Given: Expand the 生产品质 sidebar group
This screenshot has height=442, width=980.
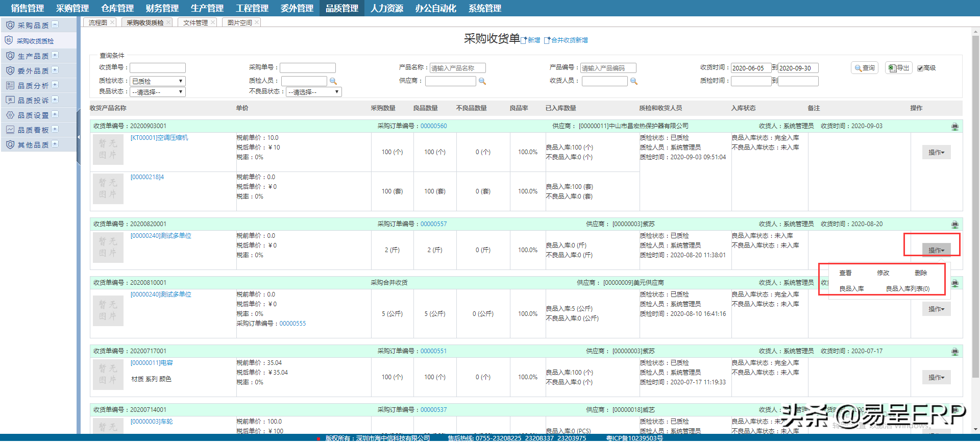Looking at the screenshot, I should pyautogui.click(x=55, y=55).
